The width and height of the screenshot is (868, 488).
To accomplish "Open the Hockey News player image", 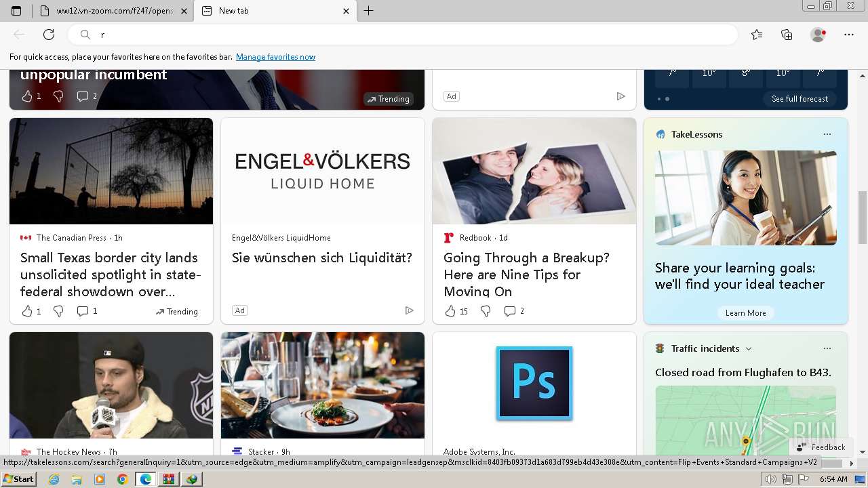I will (111, 385).
